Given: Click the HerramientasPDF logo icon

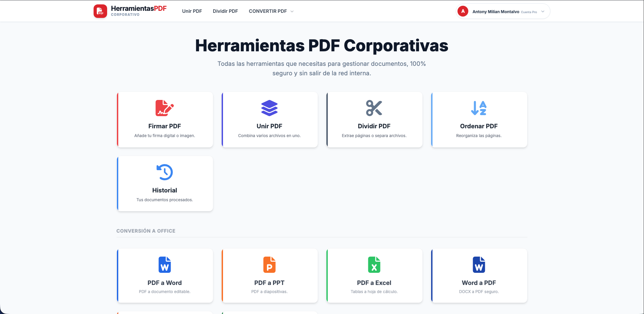Looking at the screenshot, I should [100, 11].
